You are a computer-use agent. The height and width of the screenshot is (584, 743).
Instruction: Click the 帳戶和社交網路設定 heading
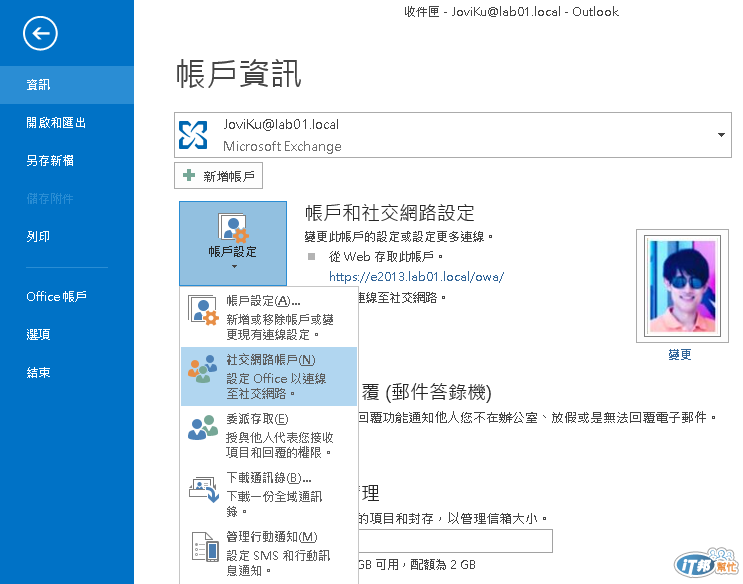point(390,213)
